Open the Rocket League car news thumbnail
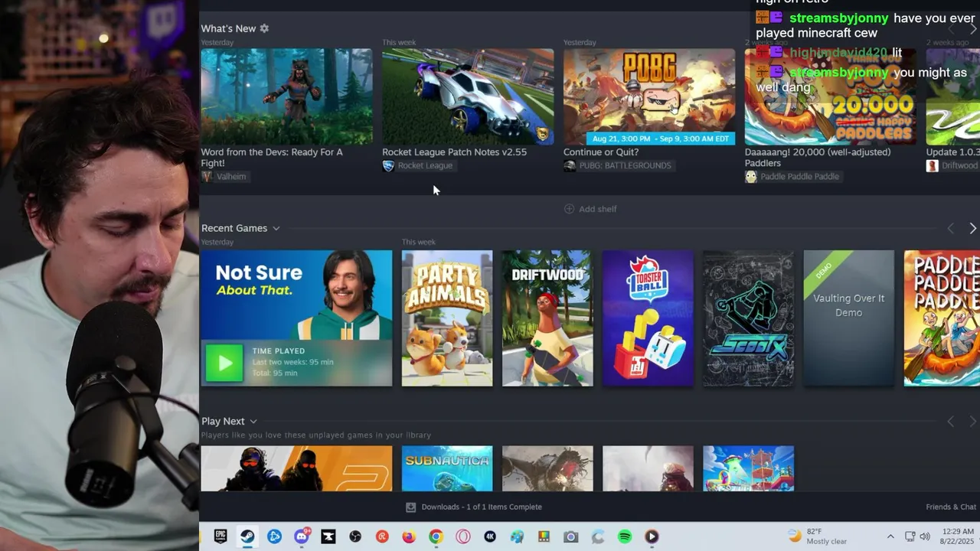Screen dimensions: 980x551 pyautogui.click(x=468, y=96)
